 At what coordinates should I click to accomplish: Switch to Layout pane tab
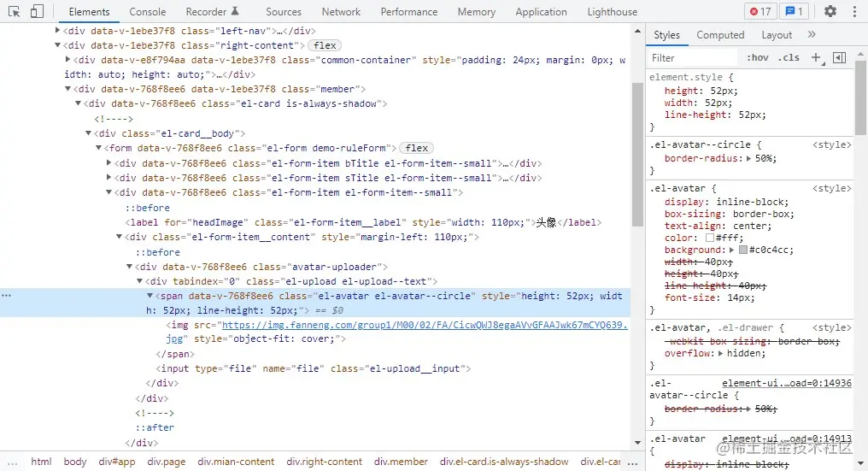tap(777, 35)
